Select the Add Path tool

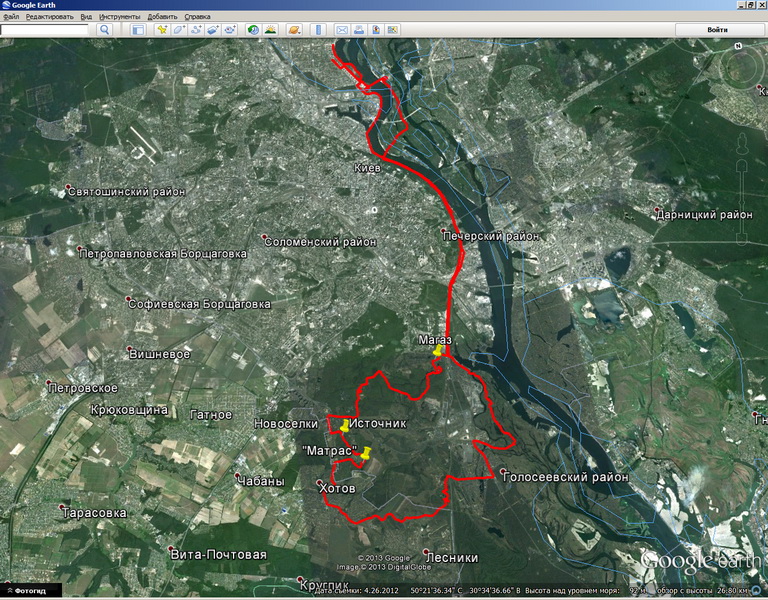pos(196,30)
